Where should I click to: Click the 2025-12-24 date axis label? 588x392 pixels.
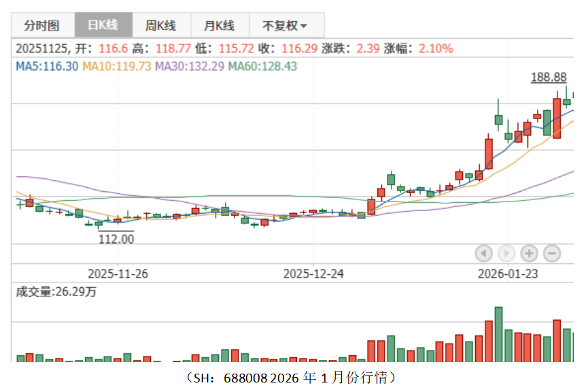(x=313, y=274)
